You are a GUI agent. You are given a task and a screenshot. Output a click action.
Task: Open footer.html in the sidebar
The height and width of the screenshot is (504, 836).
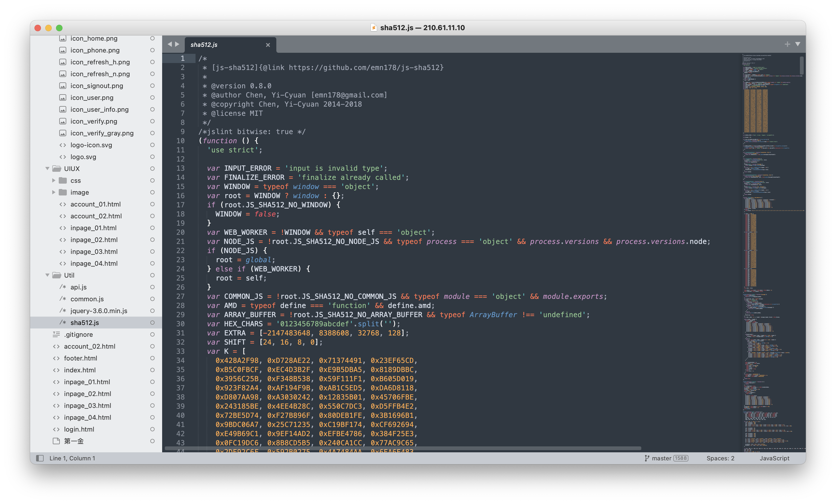pyautogui.click(x=81, y=358)
